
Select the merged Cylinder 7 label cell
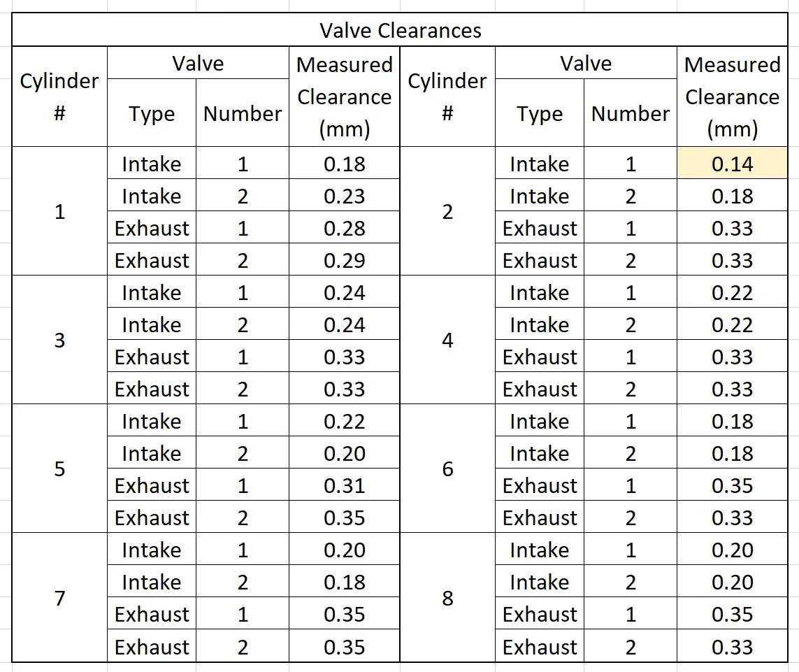[x=59, y=598]
